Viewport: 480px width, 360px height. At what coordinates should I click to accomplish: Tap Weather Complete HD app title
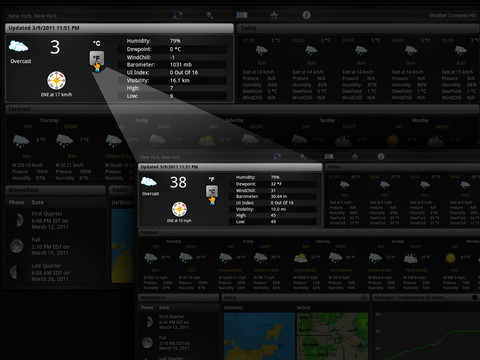click(x=452, y=15)
